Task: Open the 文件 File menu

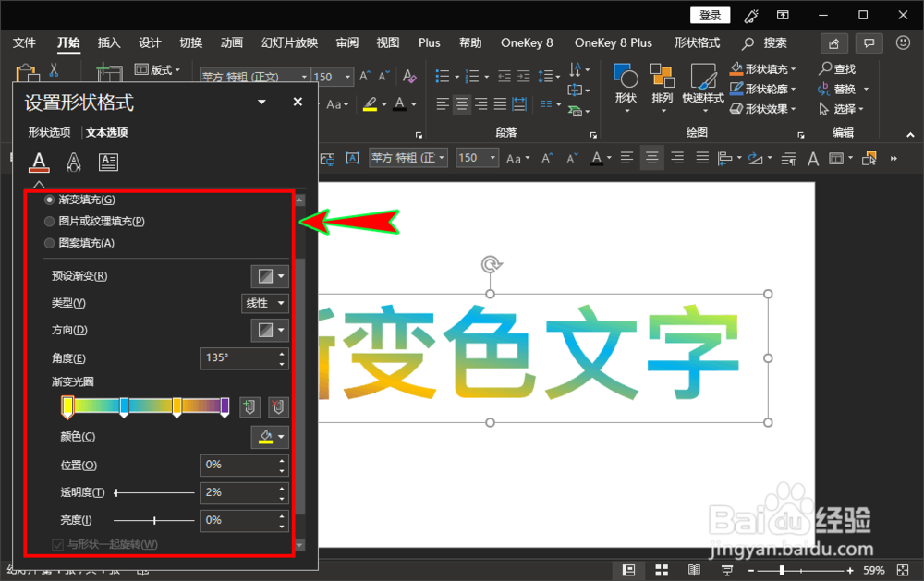Action: (24, 43)
